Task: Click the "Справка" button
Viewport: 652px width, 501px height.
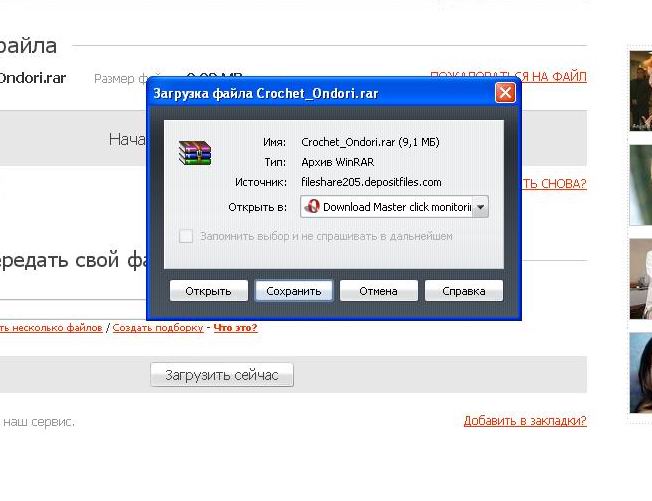Action: (464, 291)
